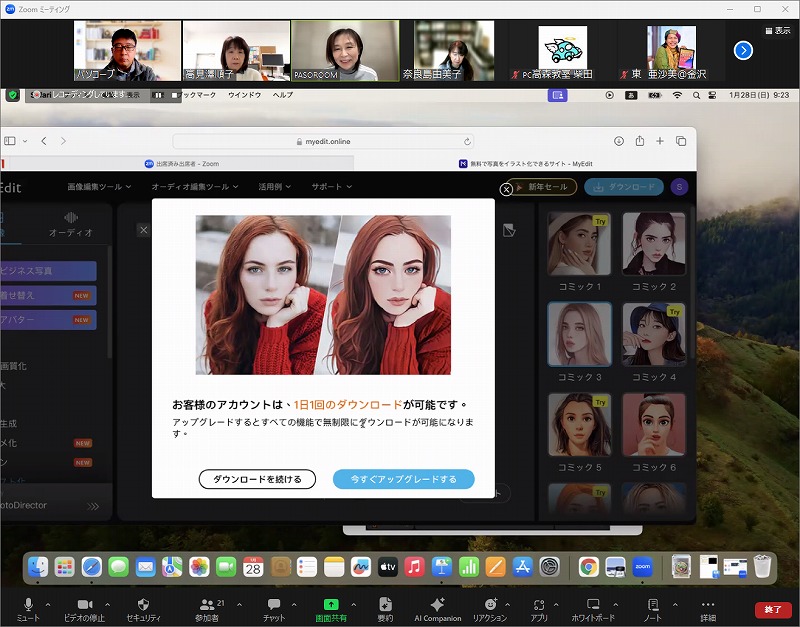800x627 pixels.
Task: Expand the chat options arrow
Action: tap(293, 604)
